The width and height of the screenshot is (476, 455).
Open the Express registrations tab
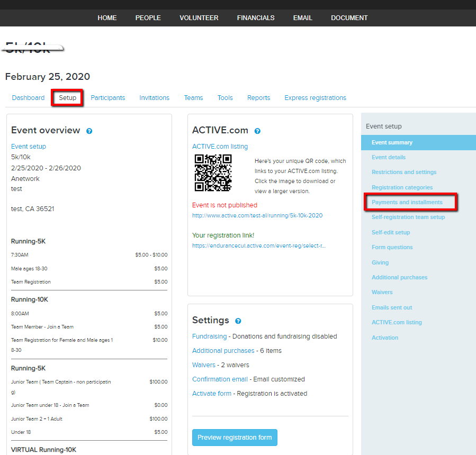[315, 97]
